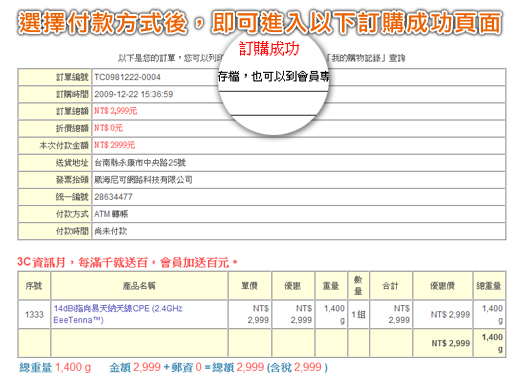The image size is (523, 377).
Task: Click the discount total NT$ 0元 value
Action: tap(108, 128)
